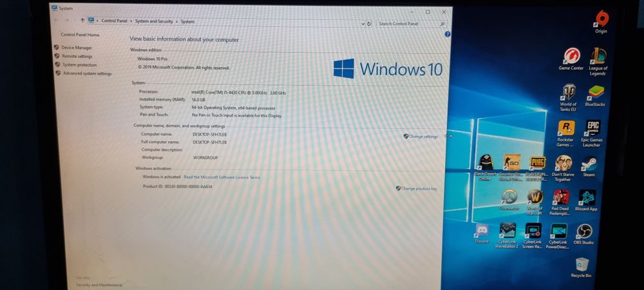Click 64-bit Operating System type text
Viewport: 644px width, 290px height.
point(233,108)
